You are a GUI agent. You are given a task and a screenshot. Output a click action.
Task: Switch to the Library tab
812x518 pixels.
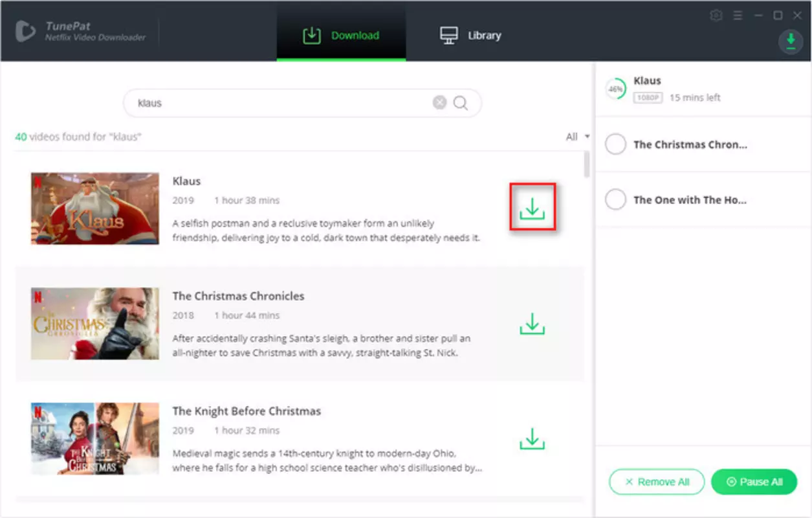470,36
